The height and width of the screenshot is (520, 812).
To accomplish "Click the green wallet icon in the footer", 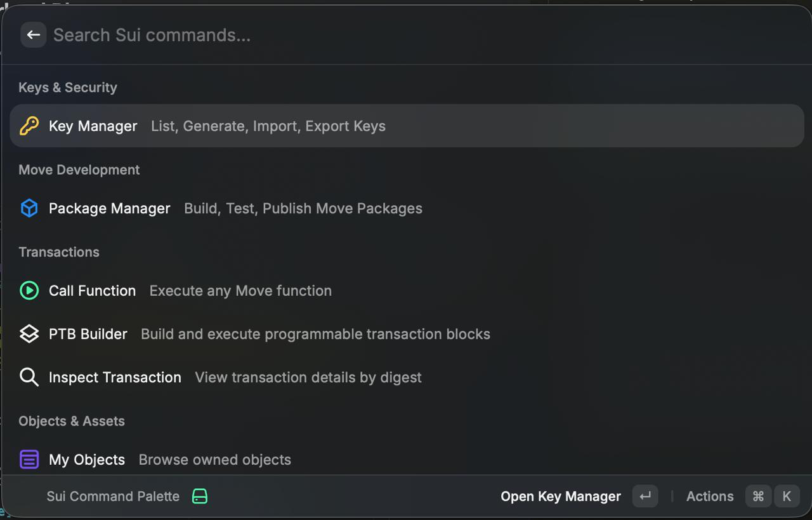I will tap(200, 496).
